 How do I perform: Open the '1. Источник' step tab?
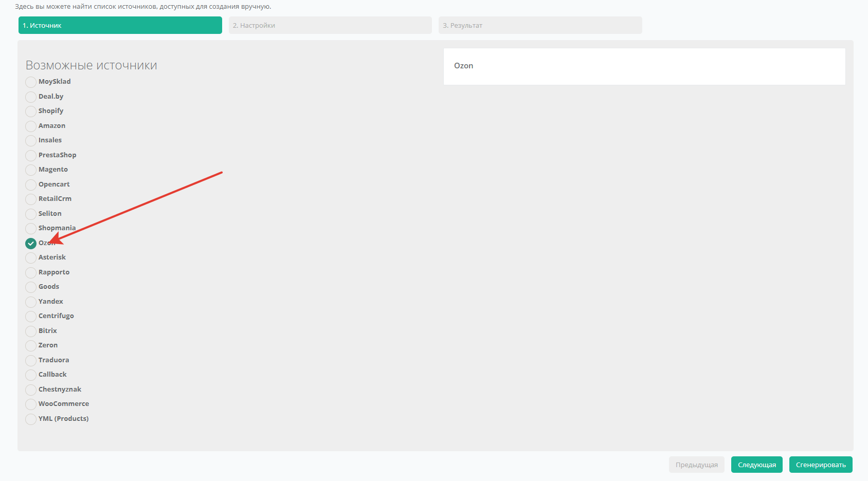pos(120,25)
